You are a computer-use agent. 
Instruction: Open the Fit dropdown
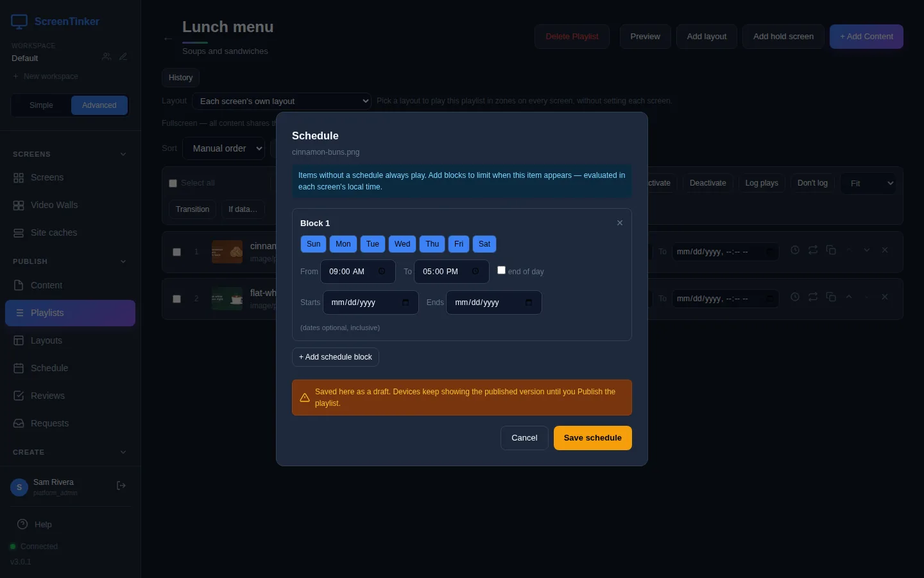pyautogui.click(x=868, y=183)
